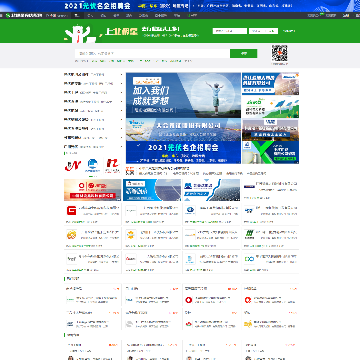Expand the first category row arrow in sidebar
The width and height of the screenshot is (360, 360).
pos(121,75)
